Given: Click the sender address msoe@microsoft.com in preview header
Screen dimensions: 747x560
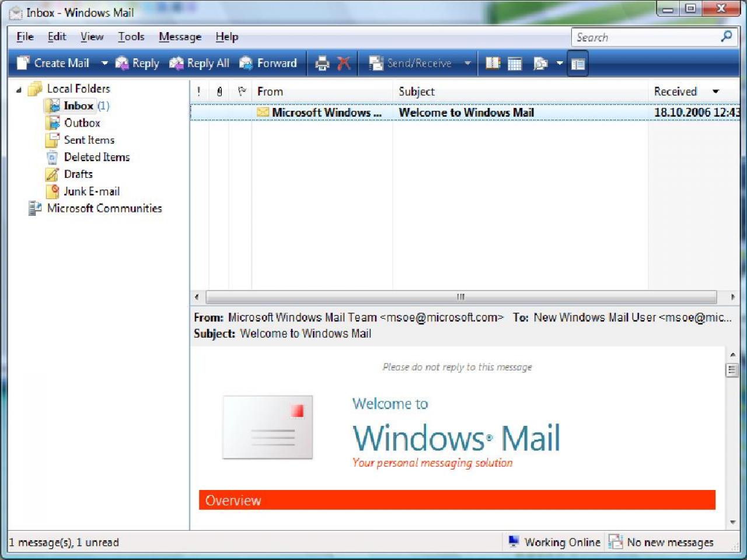Looking at the screenshot, I should [x=442, y=317].
